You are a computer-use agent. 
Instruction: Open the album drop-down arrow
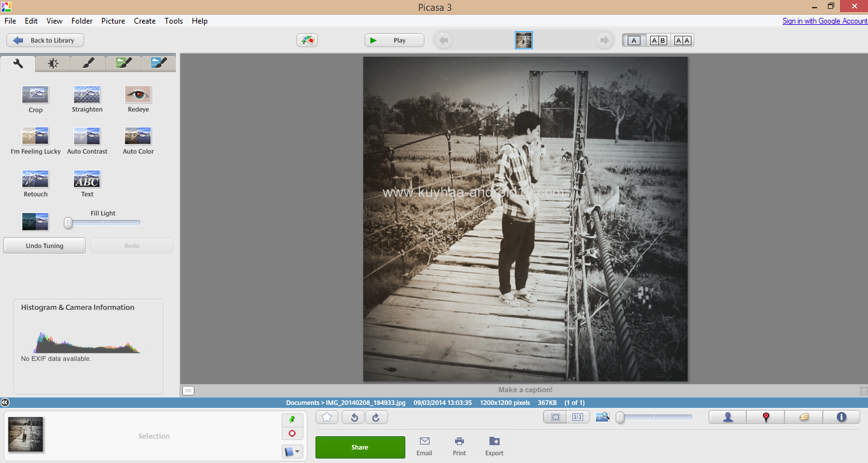pyautogui.click(x=298, y=451)
